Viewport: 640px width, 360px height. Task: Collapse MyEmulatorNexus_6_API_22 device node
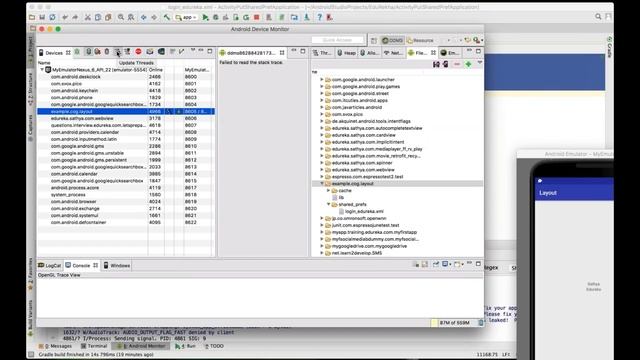(x=42, y=70)
